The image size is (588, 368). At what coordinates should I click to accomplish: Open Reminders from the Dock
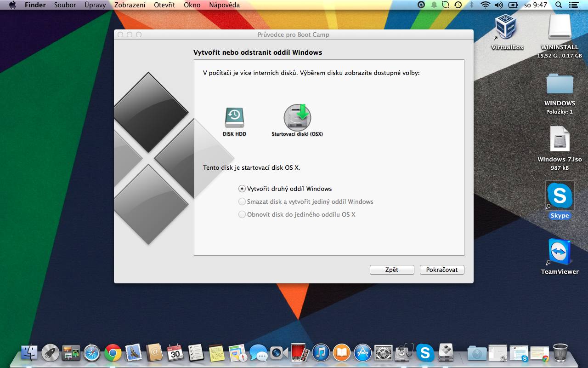pos(196,353)
